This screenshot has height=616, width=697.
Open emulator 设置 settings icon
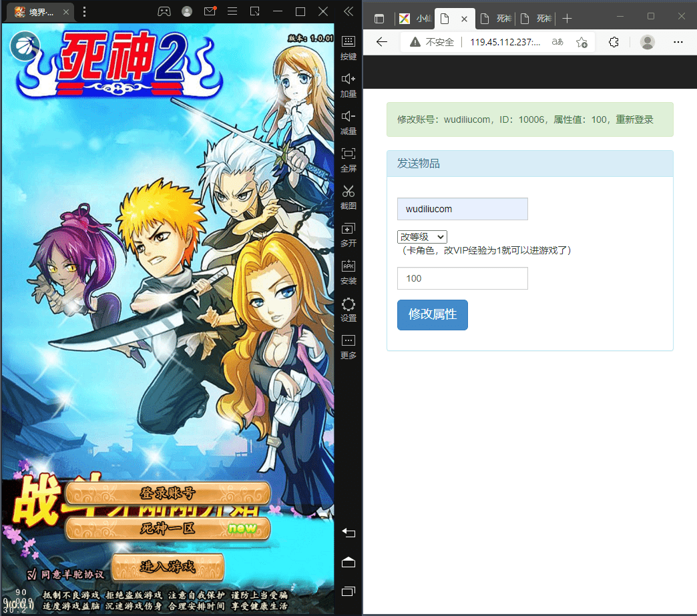(x=348, y=310)
